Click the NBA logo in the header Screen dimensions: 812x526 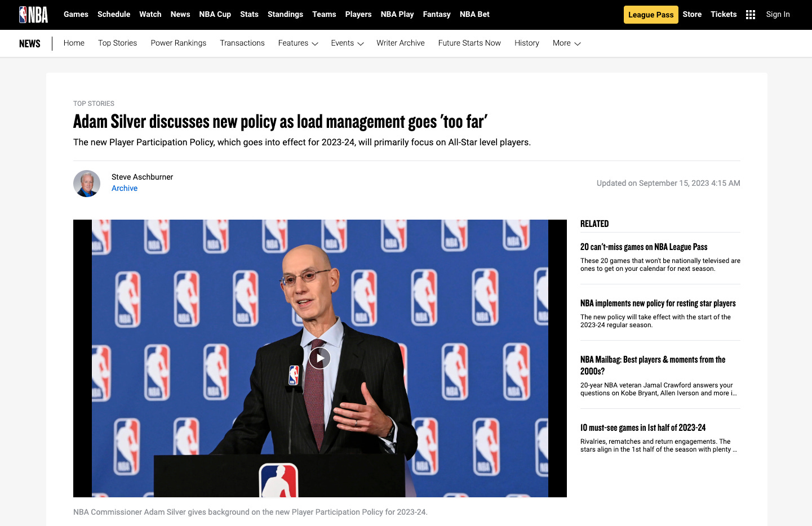tap(33, 15)
